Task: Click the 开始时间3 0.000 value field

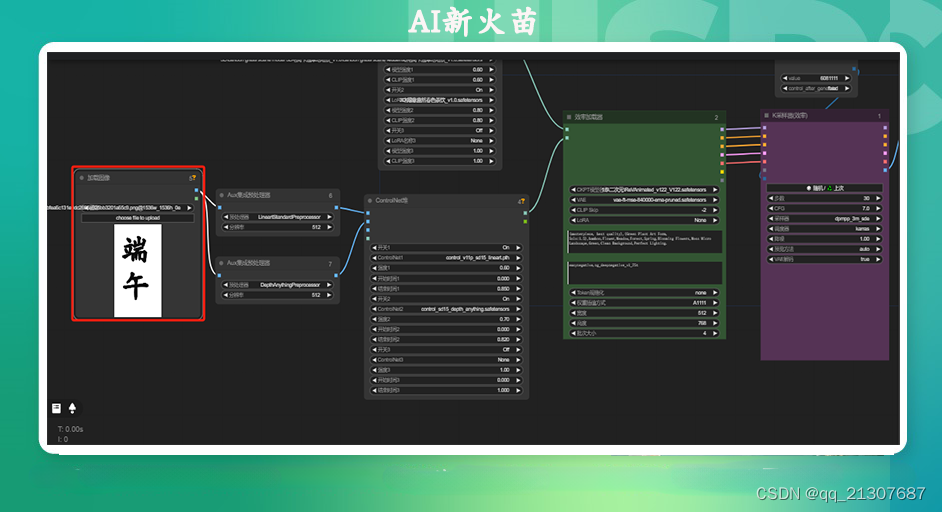Action: [x=446, y=380]
